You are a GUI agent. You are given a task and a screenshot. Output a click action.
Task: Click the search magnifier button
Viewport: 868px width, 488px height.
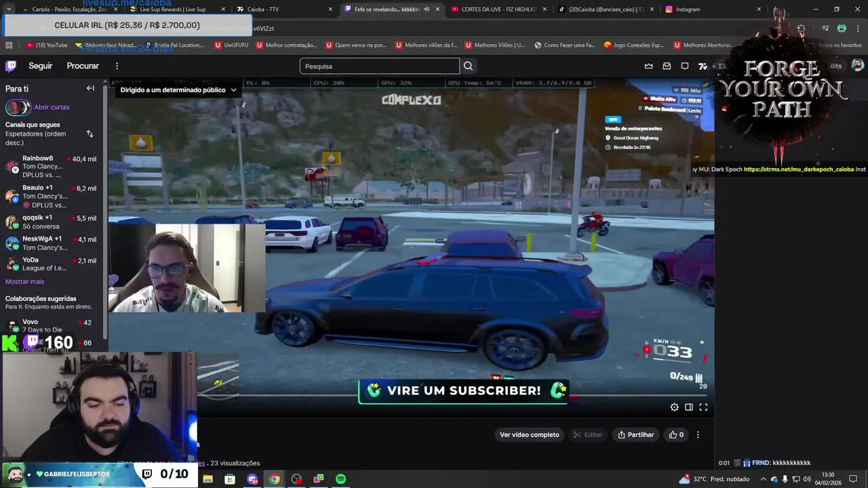468,66
